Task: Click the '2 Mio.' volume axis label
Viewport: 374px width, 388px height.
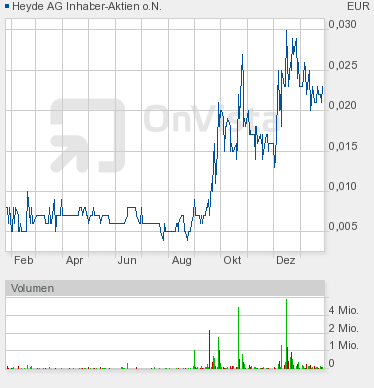Action: coord(343,328)
